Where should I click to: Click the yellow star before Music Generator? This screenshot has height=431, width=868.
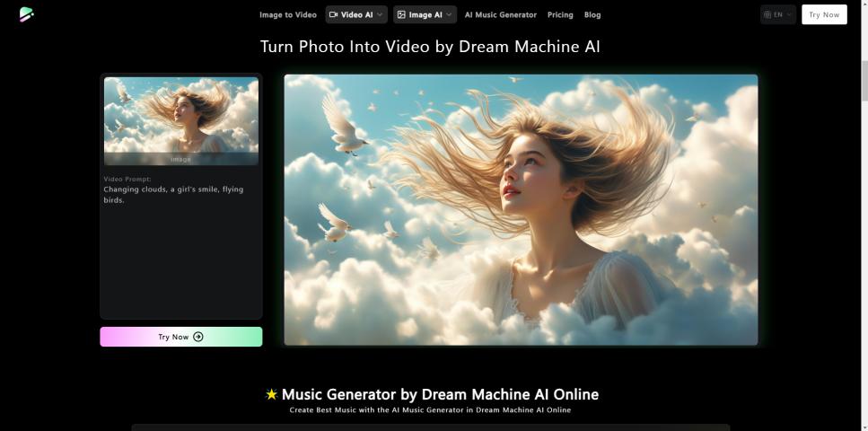(272, 394)
